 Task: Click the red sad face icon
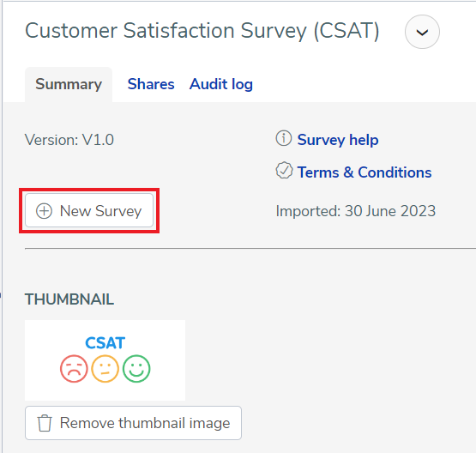click(x=74, y=369)
